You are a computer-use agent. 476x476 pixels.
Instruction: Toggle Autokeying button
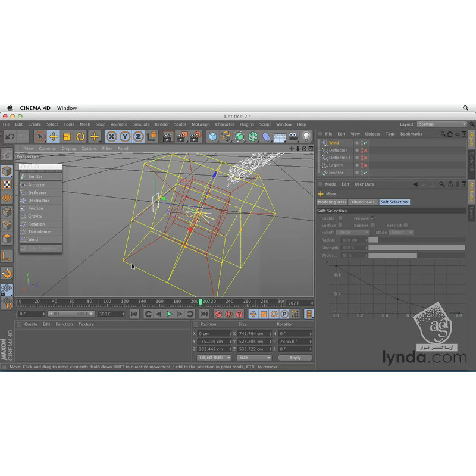[228, 314]
